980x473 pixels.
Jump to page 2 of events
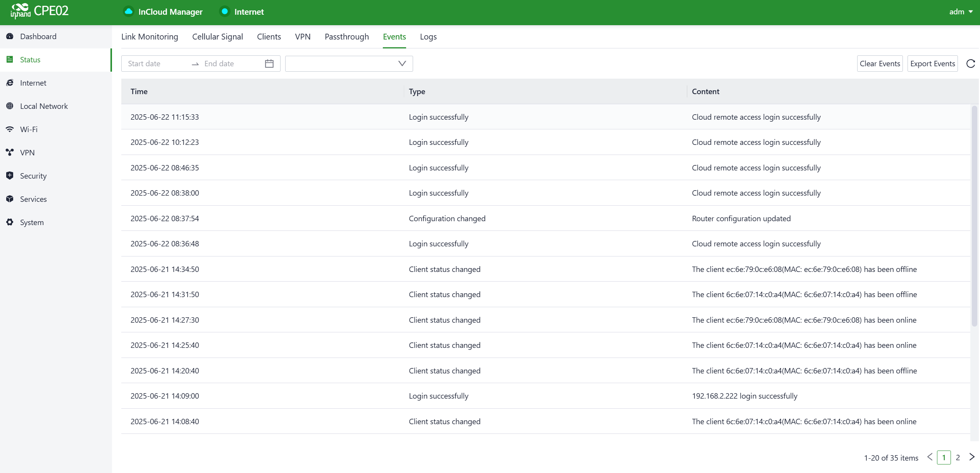coord(958,458)
